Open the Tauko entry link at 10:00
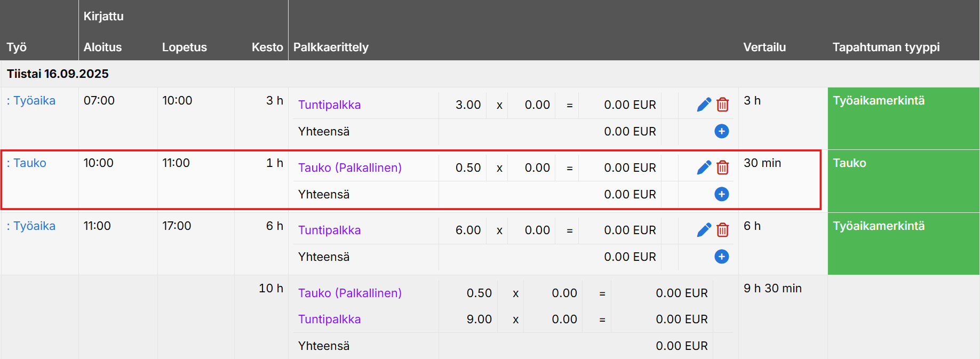 point(29,163)
